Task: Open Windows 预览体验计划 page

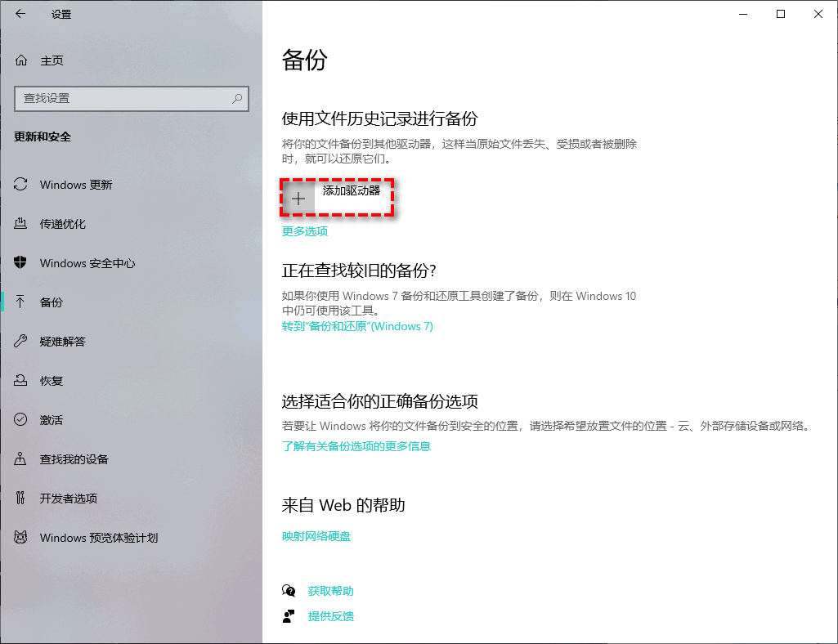Action: click(x=98, y=538)
